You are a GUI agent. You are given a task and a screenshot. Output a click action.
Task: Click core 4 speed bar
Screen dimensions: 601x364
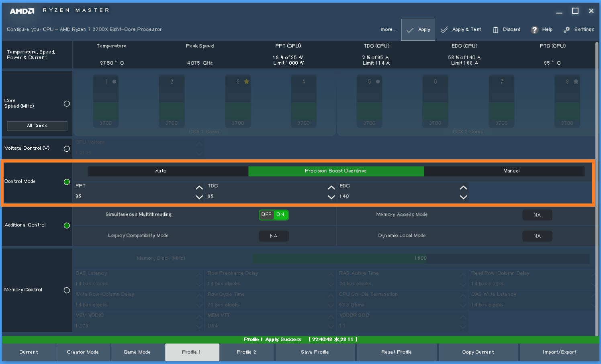tap(304, 101)
